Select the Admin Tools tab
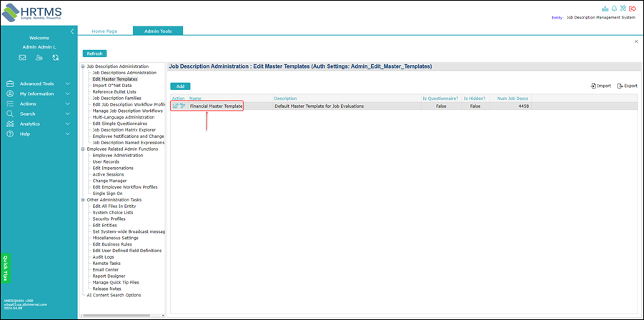 [x=158, y=31]
